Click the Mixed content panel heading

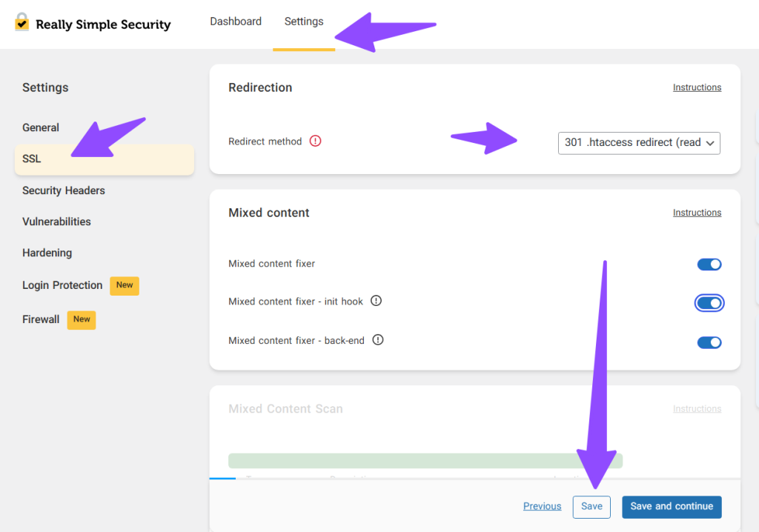[x=268, y=213]
